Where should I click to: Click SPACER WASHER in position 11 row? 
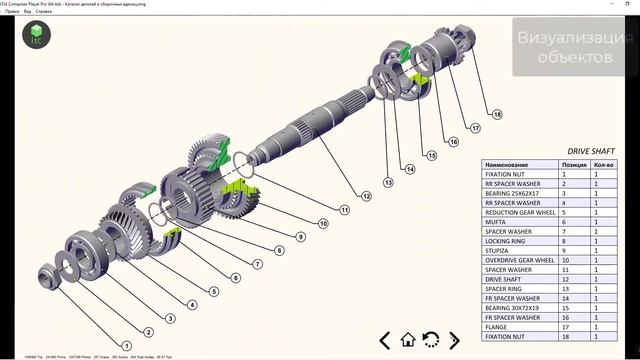coord(508,270)
